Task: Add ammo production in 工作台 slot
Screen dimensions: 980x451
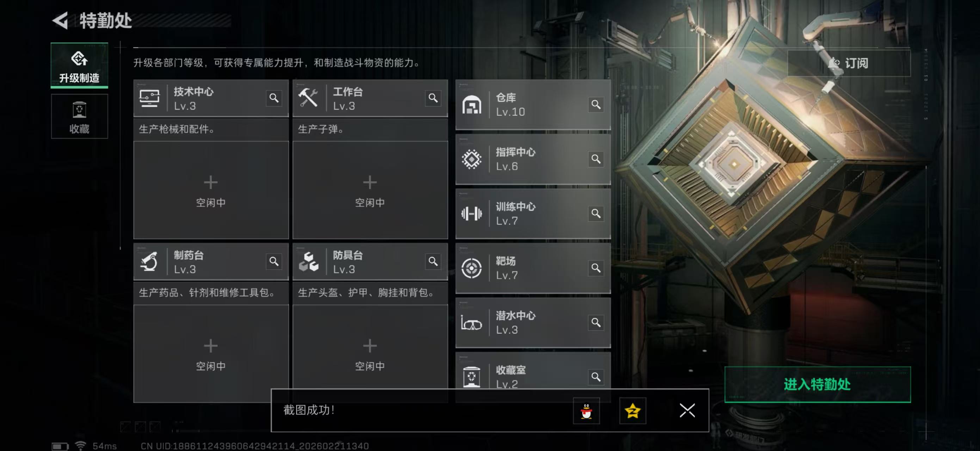Action: 370,190
